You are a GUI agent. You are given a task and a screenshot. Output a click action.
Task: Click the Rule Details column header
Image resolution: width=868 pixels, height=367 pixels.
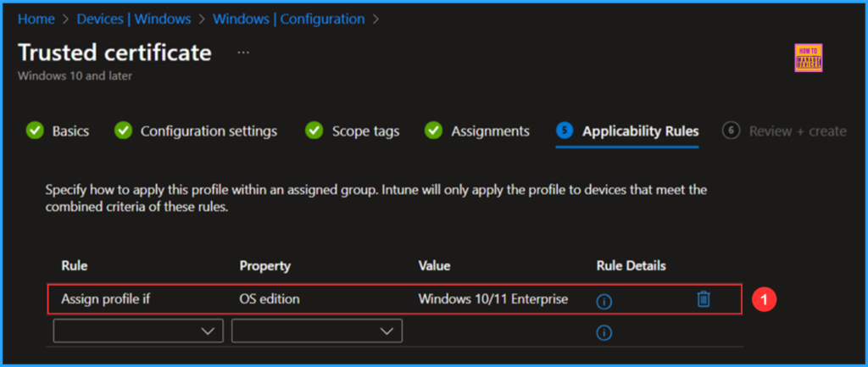pos(631,265)
